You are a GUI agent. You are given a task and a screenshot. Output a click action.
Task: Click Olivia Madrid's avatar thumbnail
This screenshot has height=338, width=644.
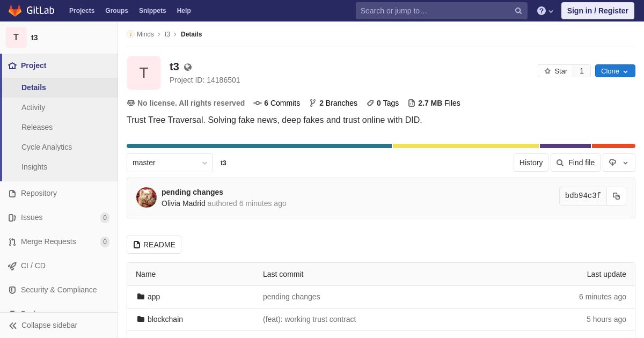[147, 197]
